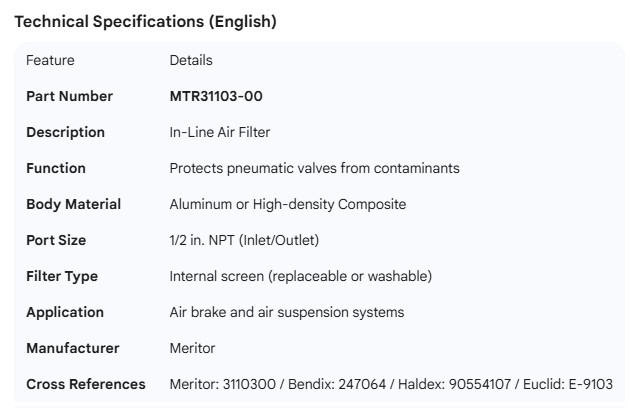Click the air brake and suspension text
Image resolution: width=630 pixels, height=408 pixels.
coord(287,312)
